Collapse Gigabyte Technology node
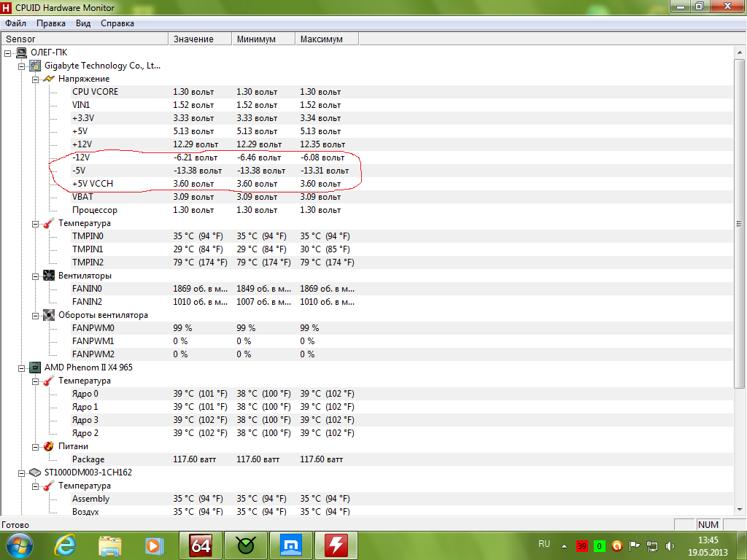This screenshot has width=747, height=560. coord(21,66)
